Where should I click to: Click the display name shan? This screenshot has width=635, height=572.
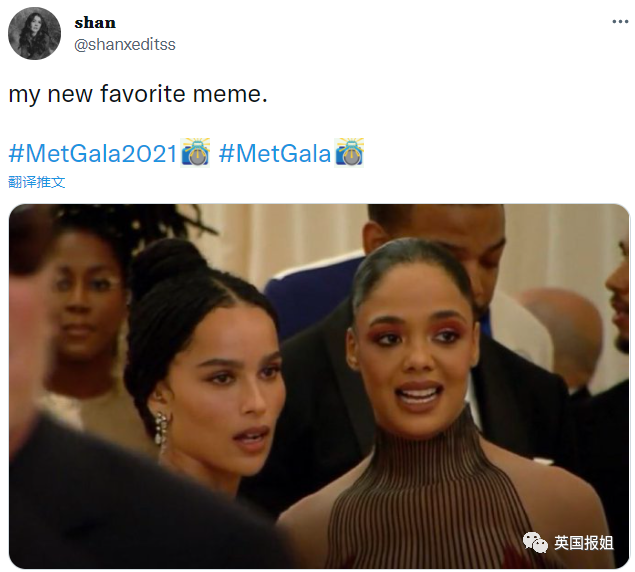pos(95,23)
